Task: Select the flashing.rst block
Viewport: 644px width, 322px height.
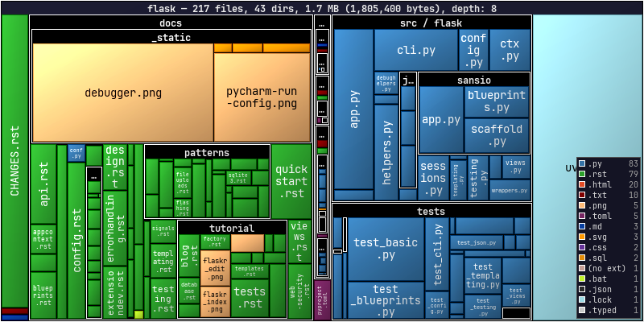Action: tap(183, 208)
